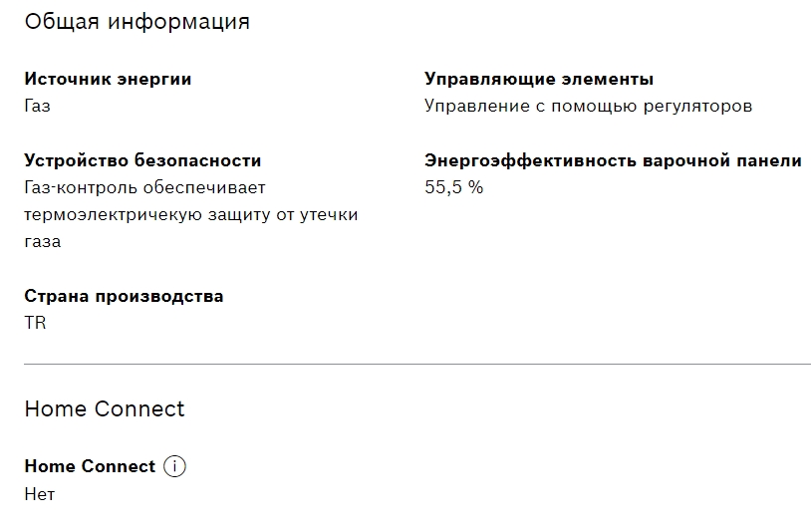Click the Home Connect info icon
The image size is (811, 532).
[x=174, y=466]
